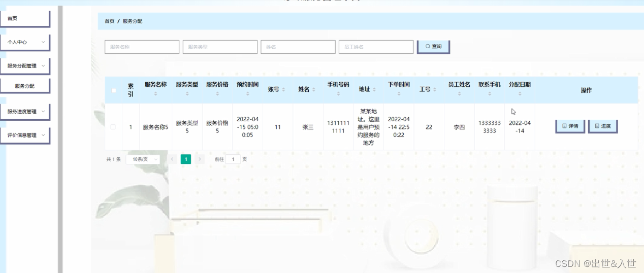The height and width of the screenshot is (273, 644).
Task: Click the 李四 employee name cell
Action: (x=459, y=127)
